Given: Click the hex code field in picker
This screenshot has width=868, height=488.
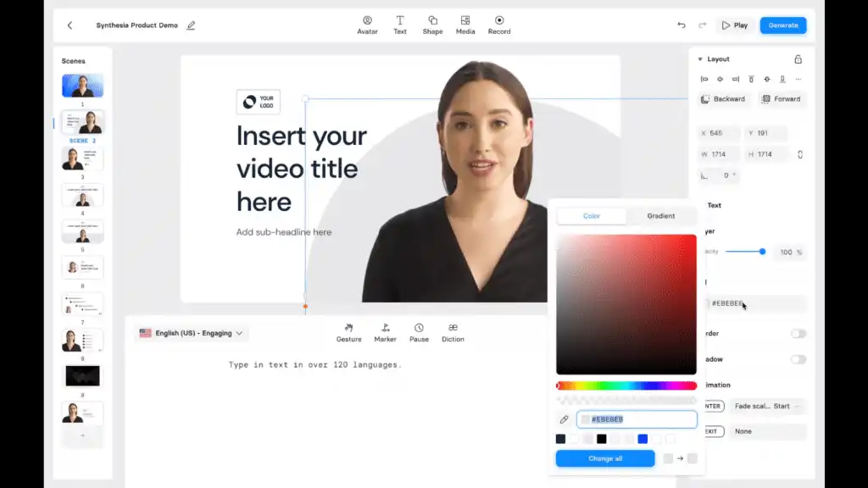Looking at the screenshot, I should point(637,419).
